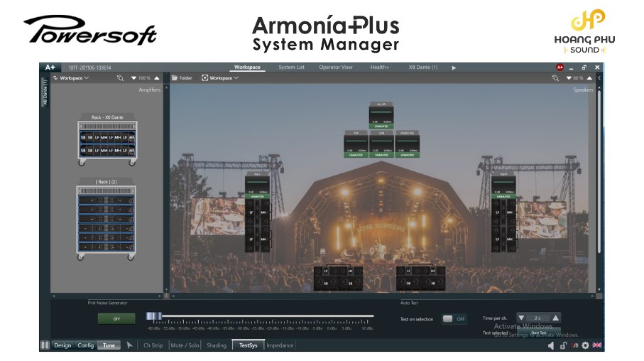The width and height of the screenshot is (644, 361).
Task: Click the amplifiers panel vertical scrollbar
Action: [x=166, y=188]
